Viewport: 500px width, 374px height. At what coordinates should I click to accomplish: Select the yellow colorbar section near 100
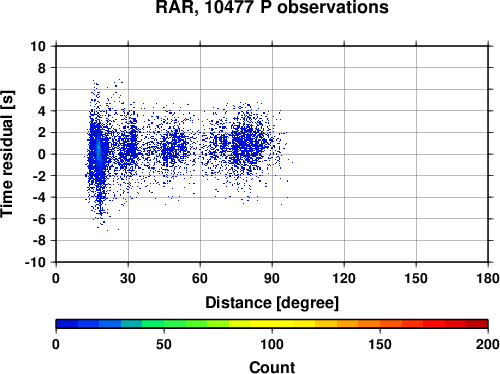coord(272,324)
